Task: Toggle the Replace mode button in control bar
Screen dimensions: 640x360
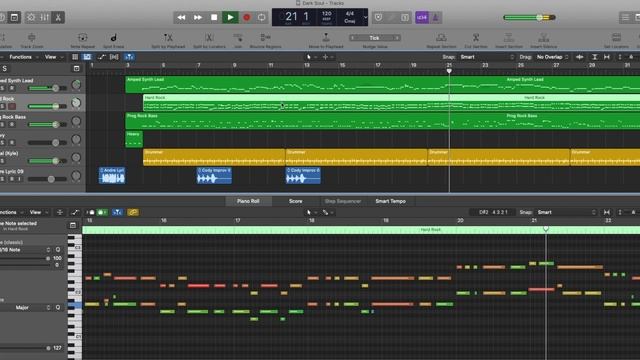Action: coord(378,18)
